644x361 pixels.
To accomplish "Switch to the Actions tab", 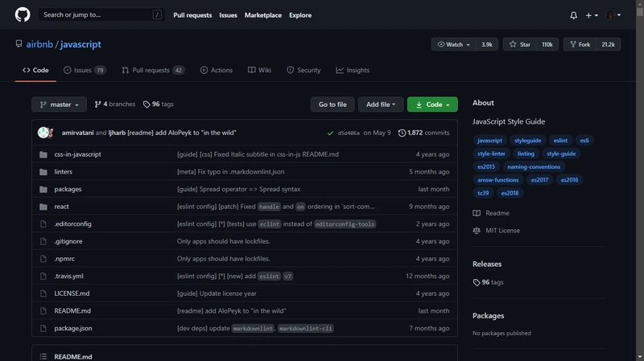I will 217,70.
